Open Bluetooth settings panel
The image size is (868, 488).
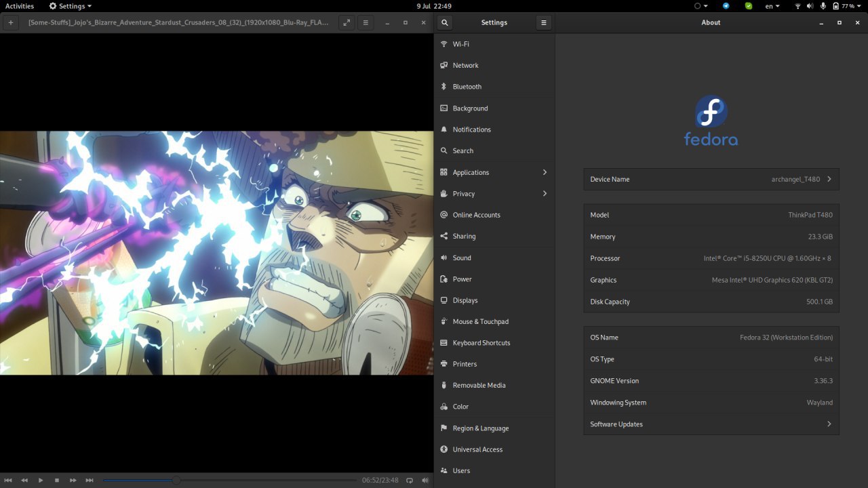pyautogui.click(x=494, y=87)
